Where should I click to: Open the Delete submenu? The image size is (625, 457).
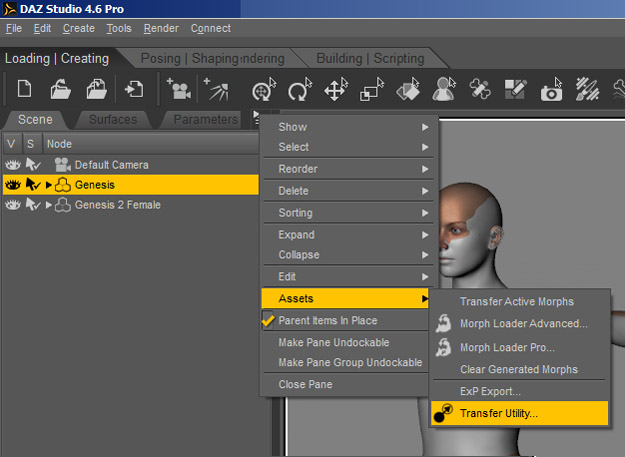[349, 191]
